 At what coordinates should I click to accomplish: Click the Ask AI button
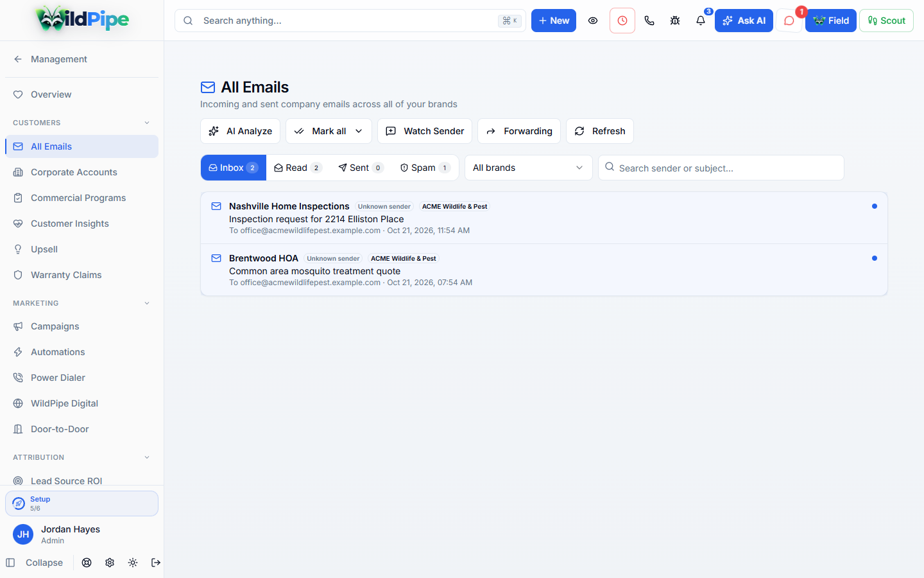click(x=744, y=21)
